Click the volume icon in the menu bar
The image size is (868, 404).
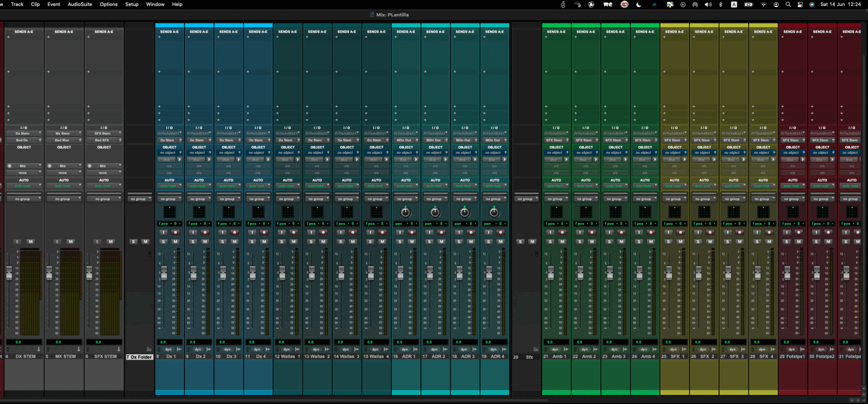pos(708,4)
